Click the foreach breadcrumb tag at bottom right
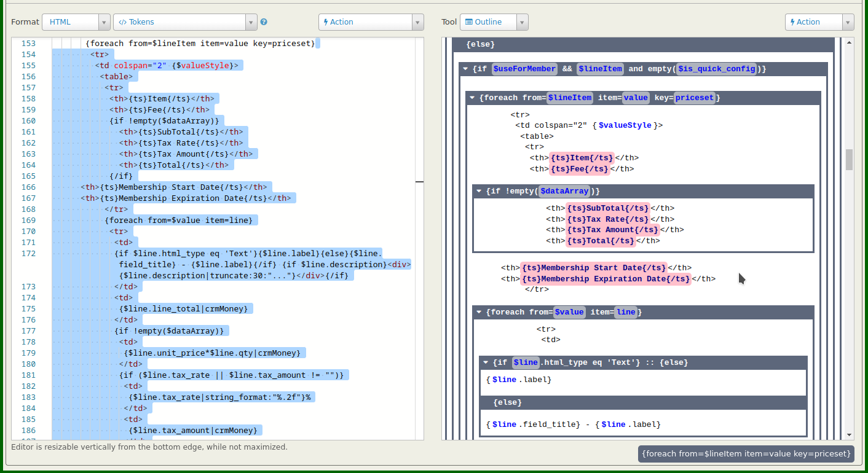 click(x=746, y=454)
